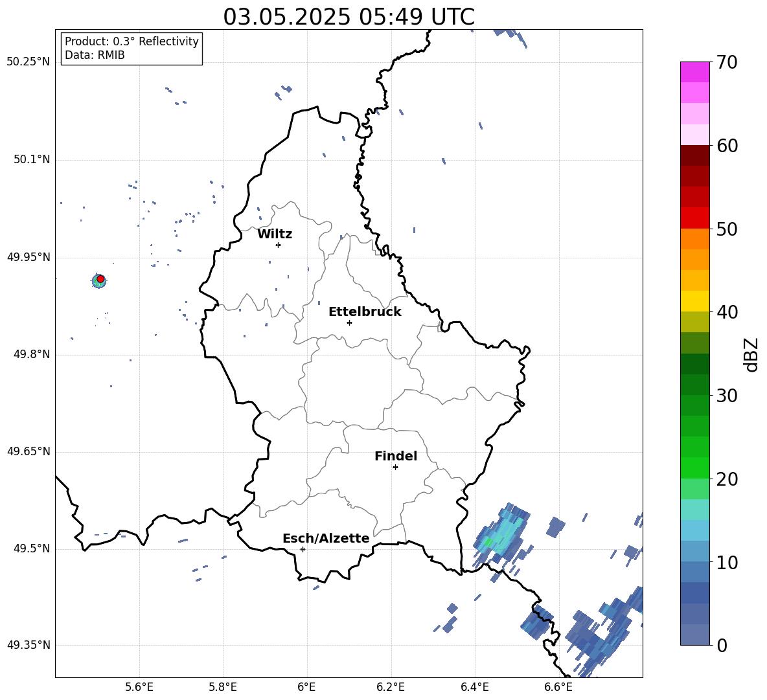767x700 pixels.
Task: Click the turquoise colorbar segment between 15 and 20
Action: pos(694,510)
